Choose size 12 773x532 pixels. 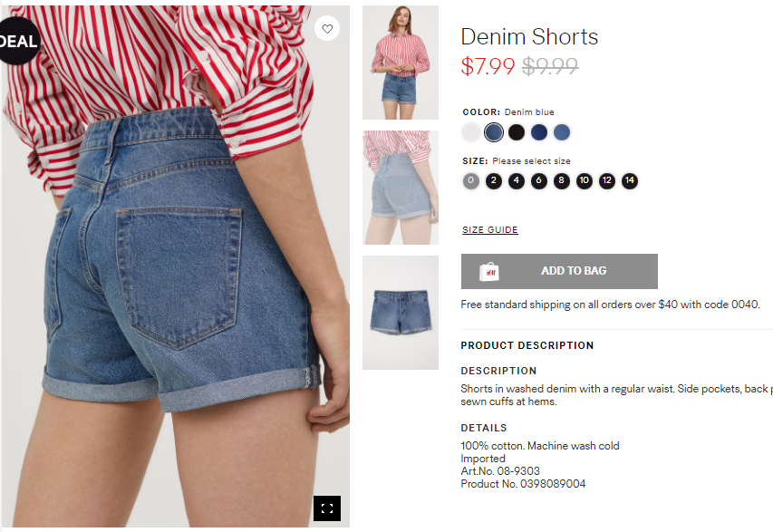point(607,181)
